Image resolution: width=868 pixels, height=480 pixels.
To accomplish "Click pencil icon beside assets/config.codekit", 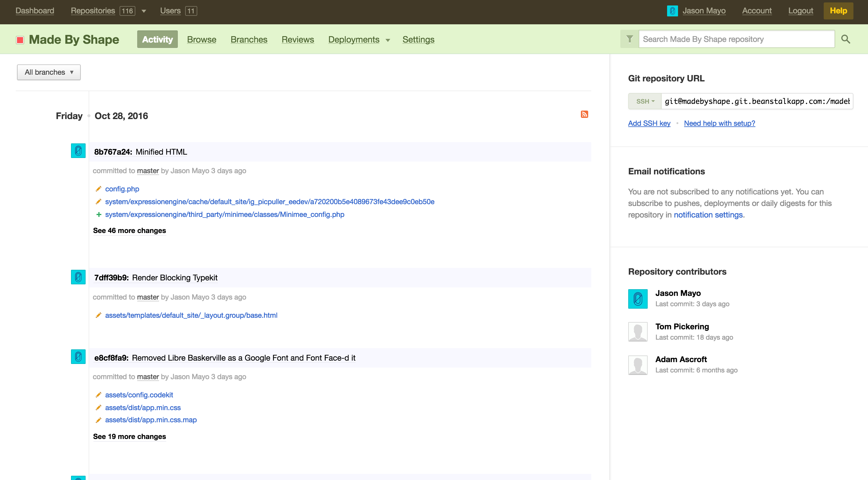I will pyautogui.click(x=98, y=395).
